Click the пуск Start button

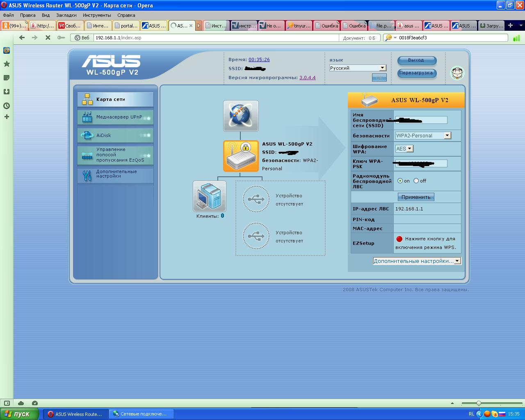pos(19,414)
